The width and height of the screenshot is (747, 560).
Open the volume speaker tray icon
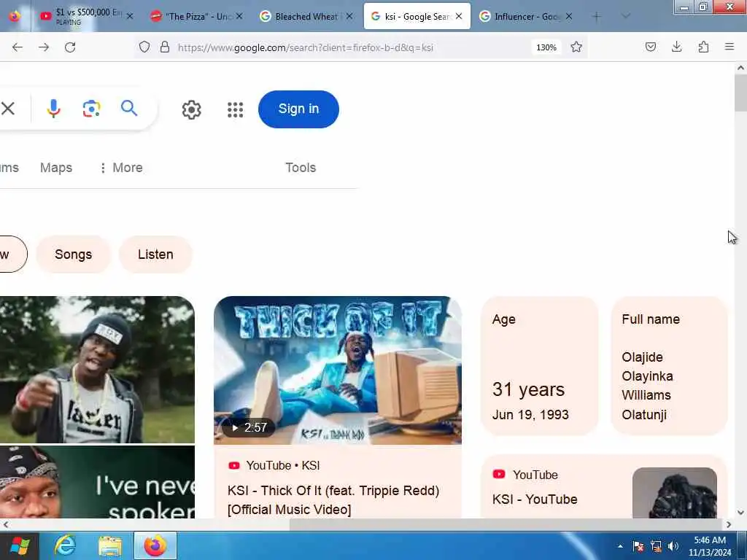(673, 545)
